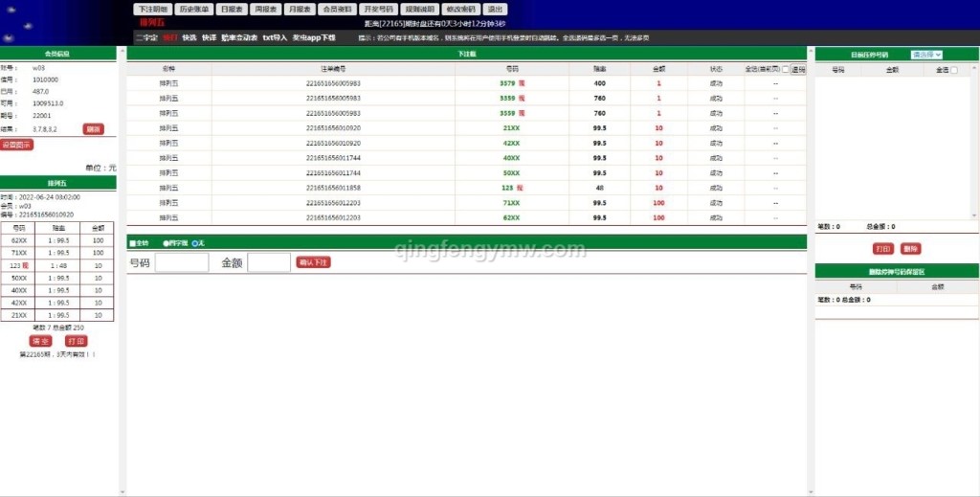Click the 退出 logout button
This screenshot has width=980, height=497.
[495, 9]
